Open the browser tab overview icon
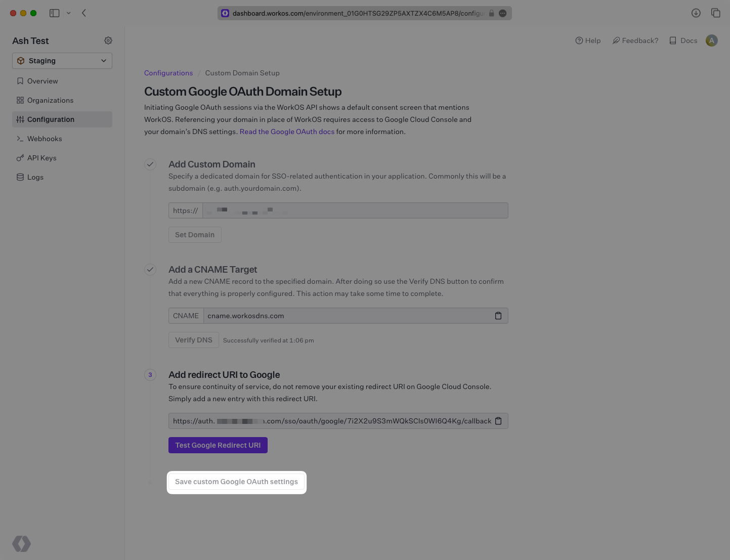Screen dimensions: 730x560 click(715, 13)
